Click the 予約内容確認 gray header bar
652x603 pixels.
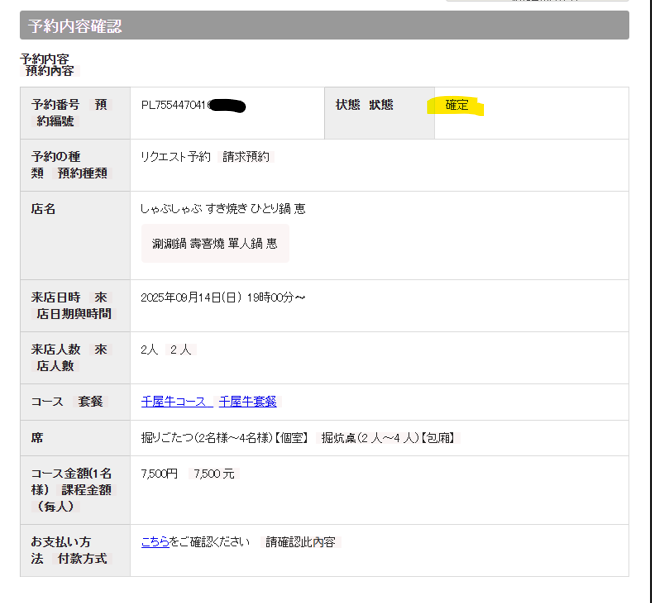324,26
